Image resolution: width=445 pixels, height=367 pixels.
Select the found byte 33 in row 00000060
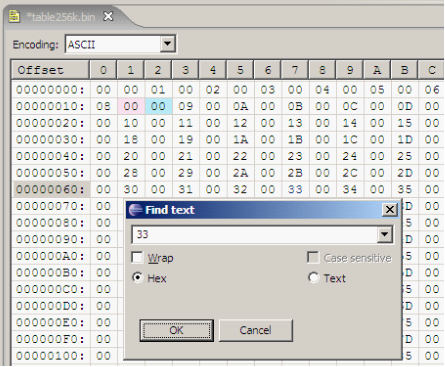pos(295,189)
